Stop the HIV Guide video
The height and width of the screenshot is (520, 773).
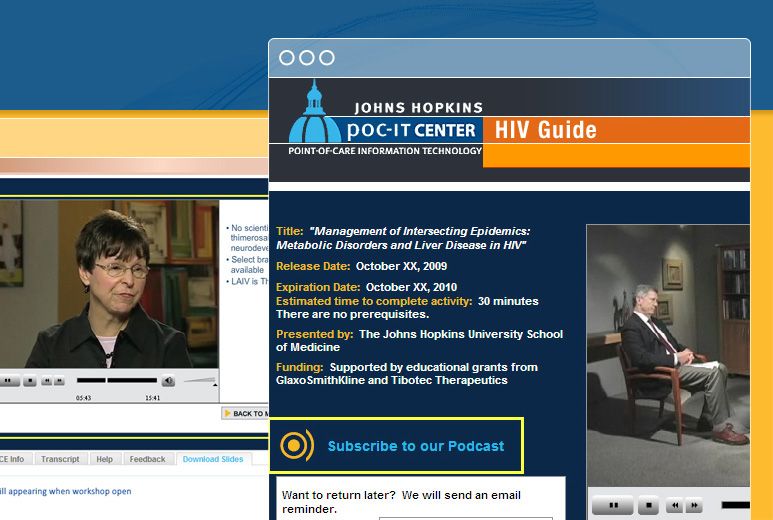click(x=648, y=505)
